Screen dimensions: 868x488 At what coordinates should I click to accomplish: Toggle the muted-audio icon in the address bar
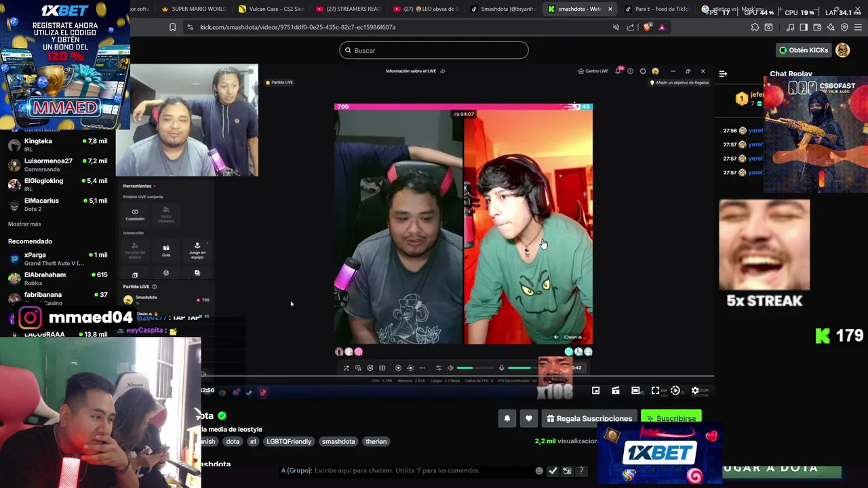[616, 27]
